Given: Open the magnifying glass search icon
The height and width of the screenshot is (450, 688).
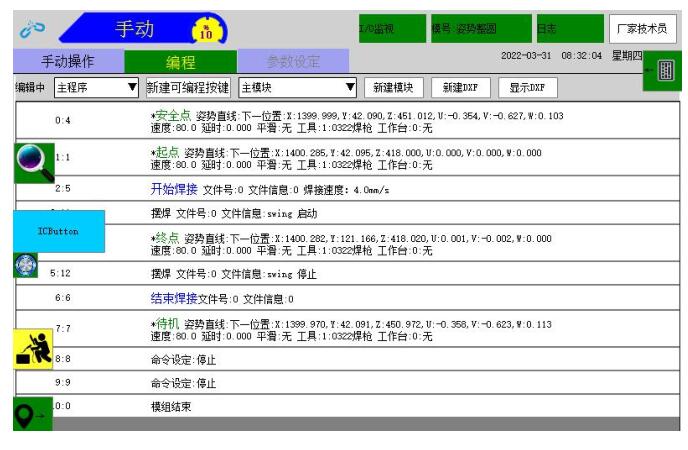Looking at the screenshot, I should coord(34,163).
